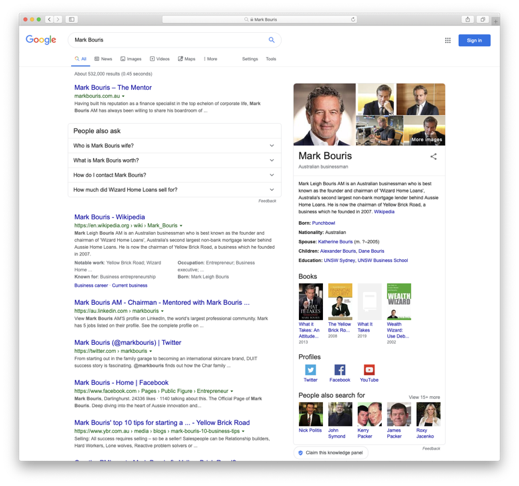Open dropdown arrow beside the Twitter URL
Image resolution: width=519 pixels, height=486 pixels.
151,351
